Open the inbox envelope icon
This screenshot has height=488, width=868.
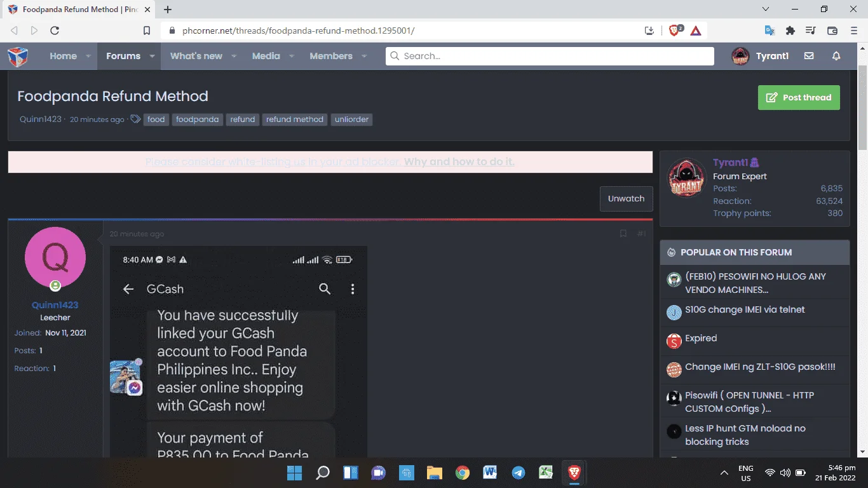tap(809, 56)
